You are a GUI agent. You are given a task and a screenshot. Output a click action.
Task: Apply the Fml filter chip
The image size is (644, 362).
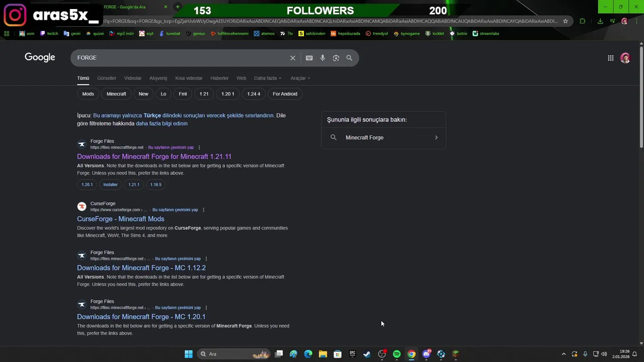click(x=183, y=94)
